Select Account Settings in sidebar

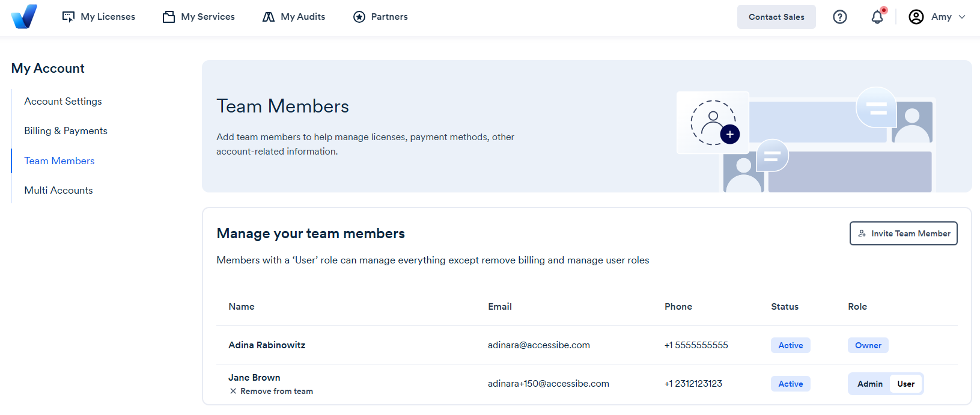point(63,101)
